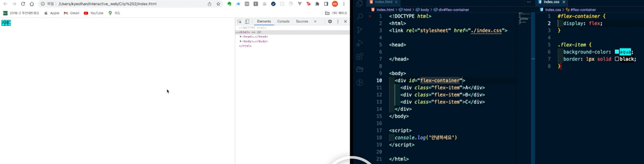Screen dimensions: 644x164
Task: Click 'display: flex;' in index.css
Action: (583, 23)
